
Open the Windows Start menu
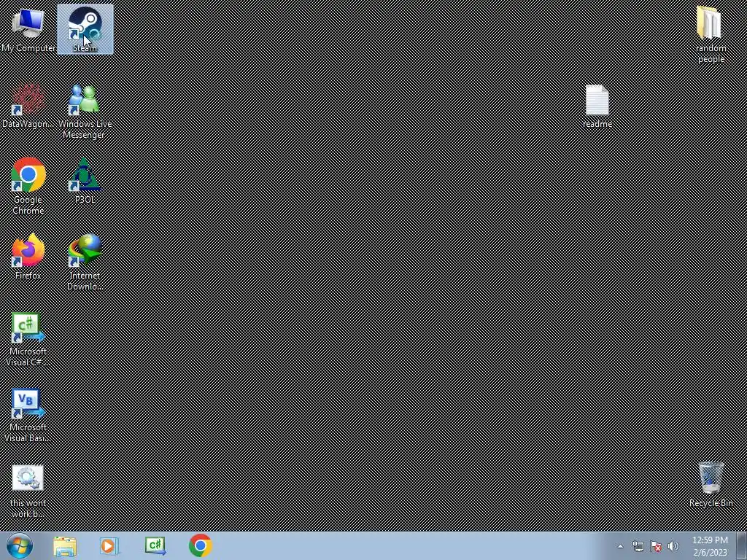[20, 545]
